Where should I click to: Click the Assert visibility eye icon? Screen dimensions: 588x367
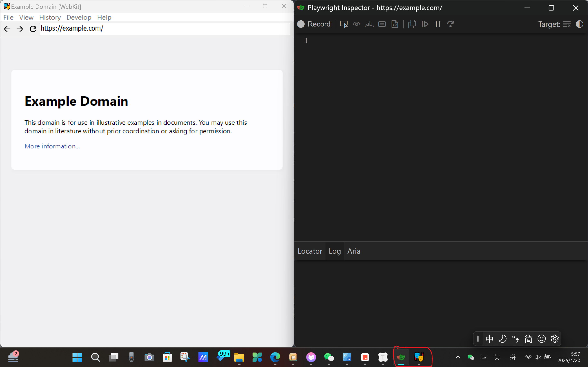pyautogui.click(x=356, y=24)
